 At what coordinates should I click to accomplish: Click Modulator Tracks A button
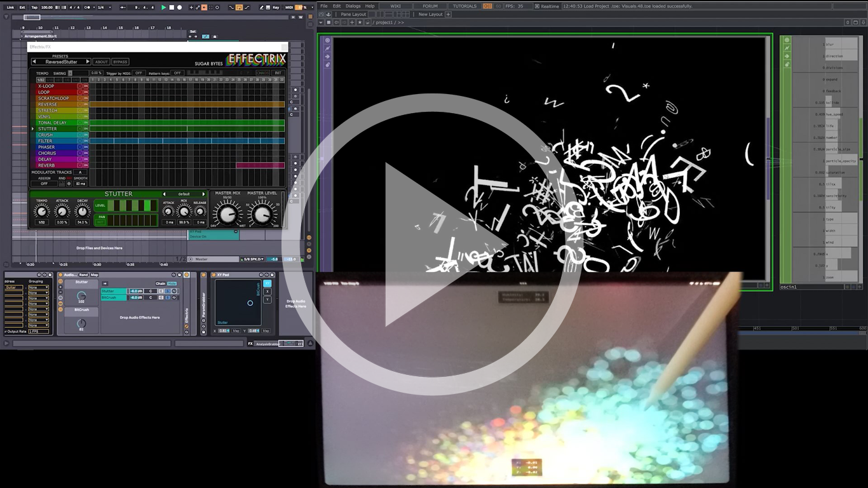click(x=80, y=172)
